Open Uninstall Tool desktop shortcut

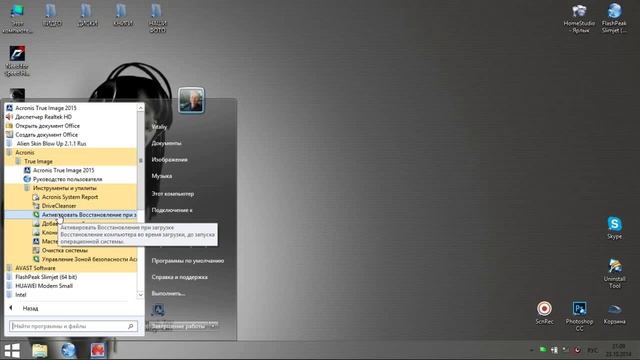(x=614, y=273)
